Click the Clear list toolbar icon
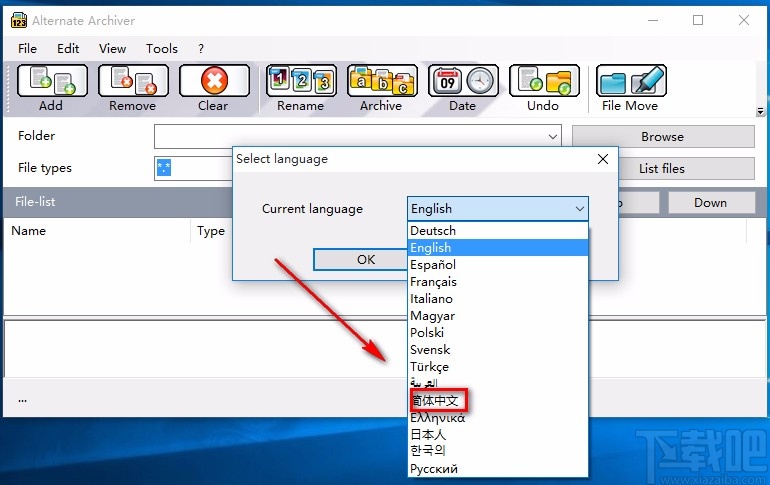This screenshot has height=485, width=770. [x=214, y=81]
